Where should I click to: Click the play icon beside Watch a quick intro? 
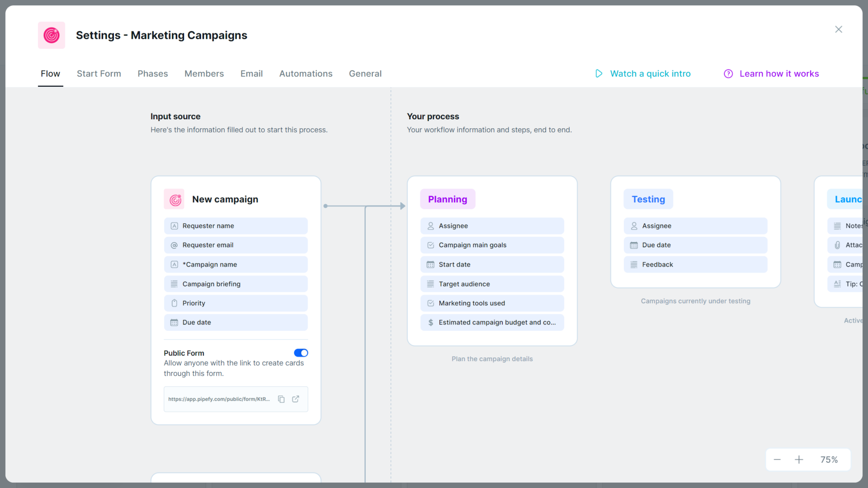click(599, 73)
